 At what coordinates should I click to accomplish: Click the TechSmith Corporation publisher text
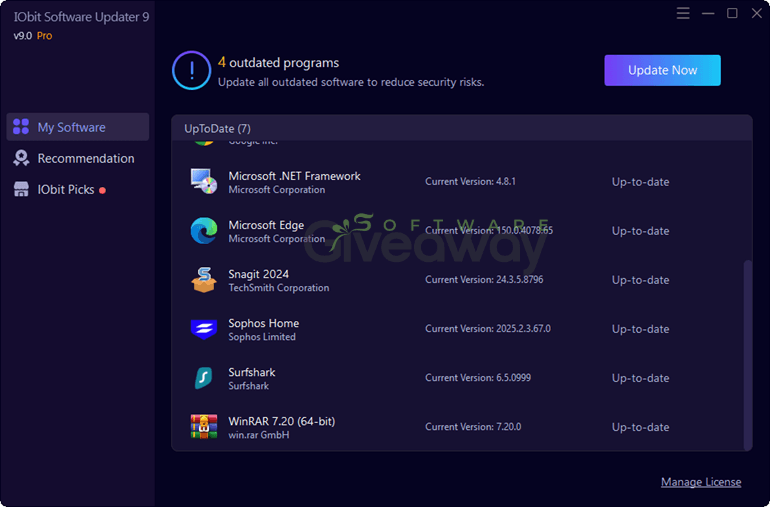pyautogui.click(x=278, y=288)
